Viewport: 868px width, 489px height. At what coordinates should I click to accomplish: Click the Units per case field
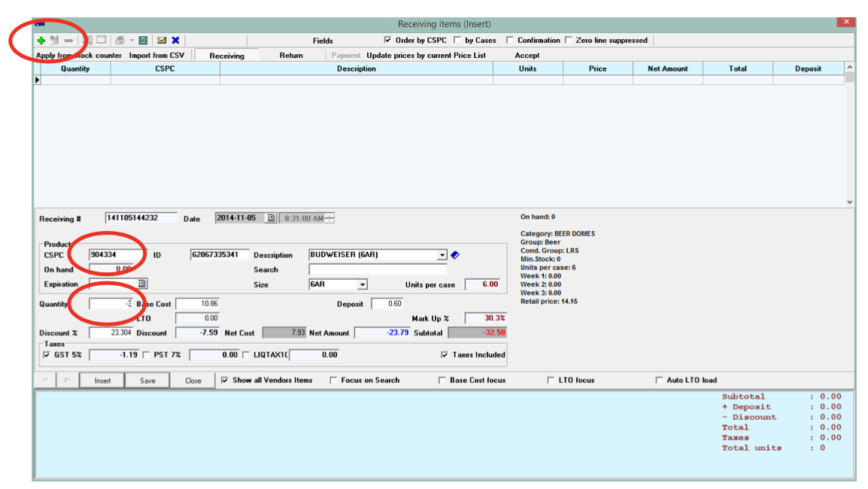point(482,284)
